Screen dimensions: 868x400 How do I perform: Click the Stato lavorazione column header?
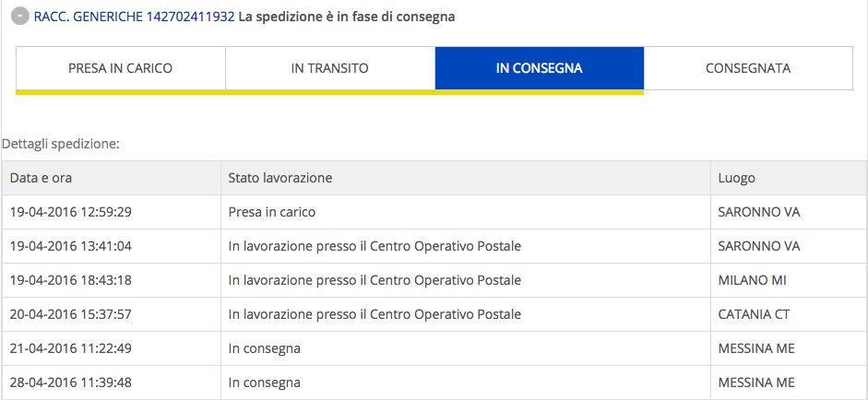pyautogui.click(x=466, y=178)
